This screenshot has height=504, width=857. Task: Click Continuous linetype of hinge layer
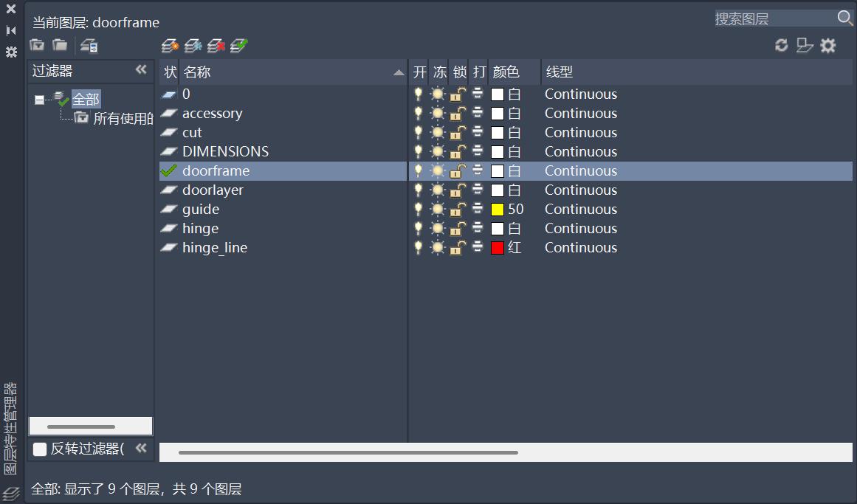581,228
